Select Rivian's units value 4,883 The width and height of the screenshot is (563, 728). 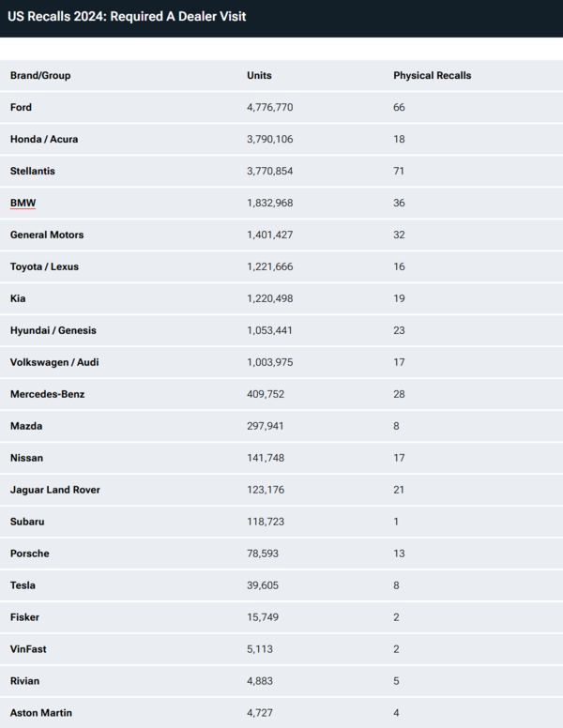point(260,681)
